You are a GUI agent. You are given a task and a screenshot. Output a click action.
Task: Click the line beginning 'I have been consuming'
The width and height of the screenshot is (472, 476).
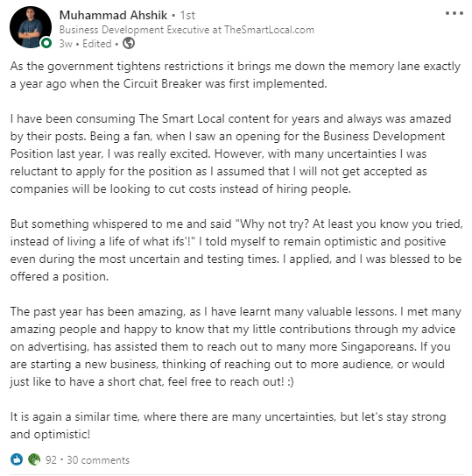tap(230, 118)
